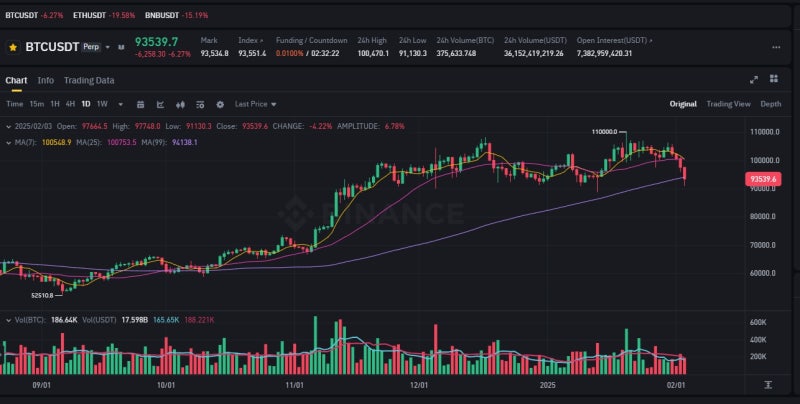Viewport: 800px width, 404px height.
Task: Click the favorite star beside BTCUSDT
Action: 12,46
